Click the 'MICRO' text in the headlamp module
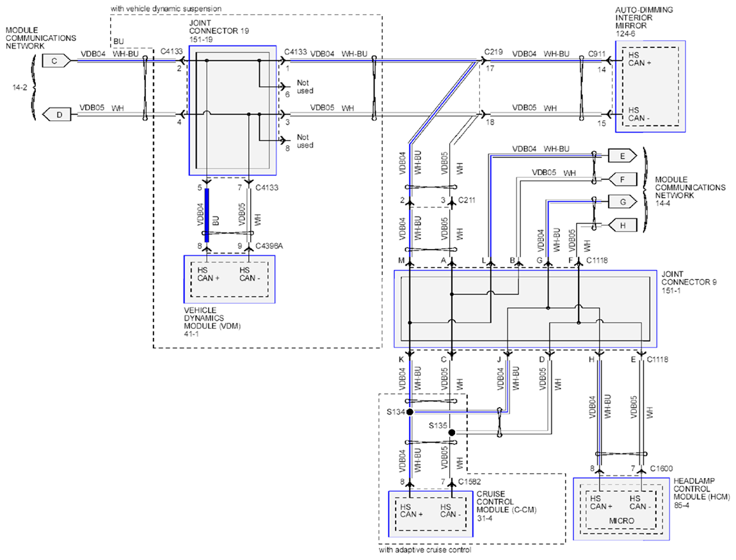This screenshot has height=560, width=736. pos(621,521)
